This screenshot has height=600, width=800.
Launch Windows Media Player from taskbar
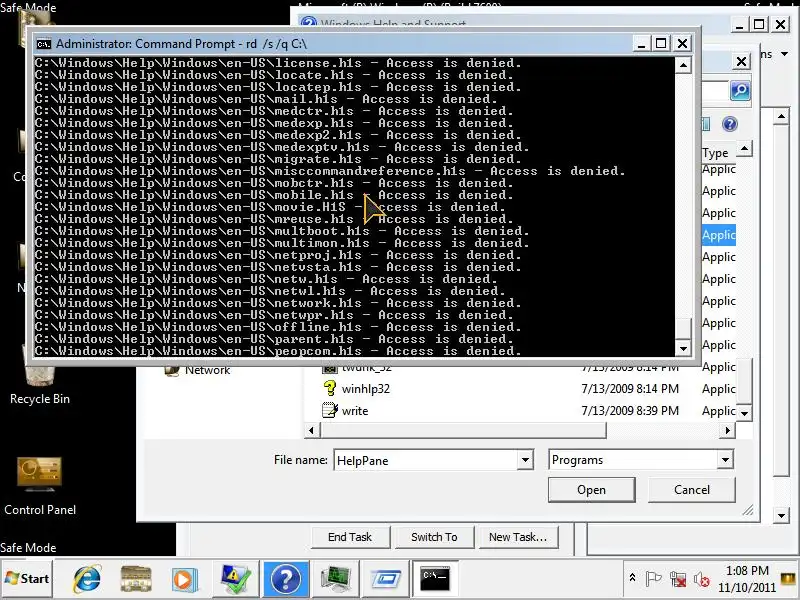tap(183, 580)
